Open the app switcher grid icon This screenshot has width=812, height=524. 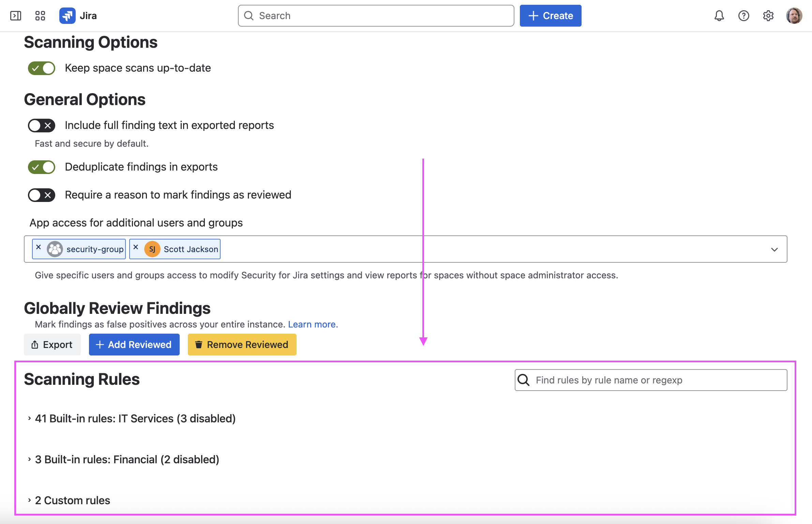[x=40, y=16]
